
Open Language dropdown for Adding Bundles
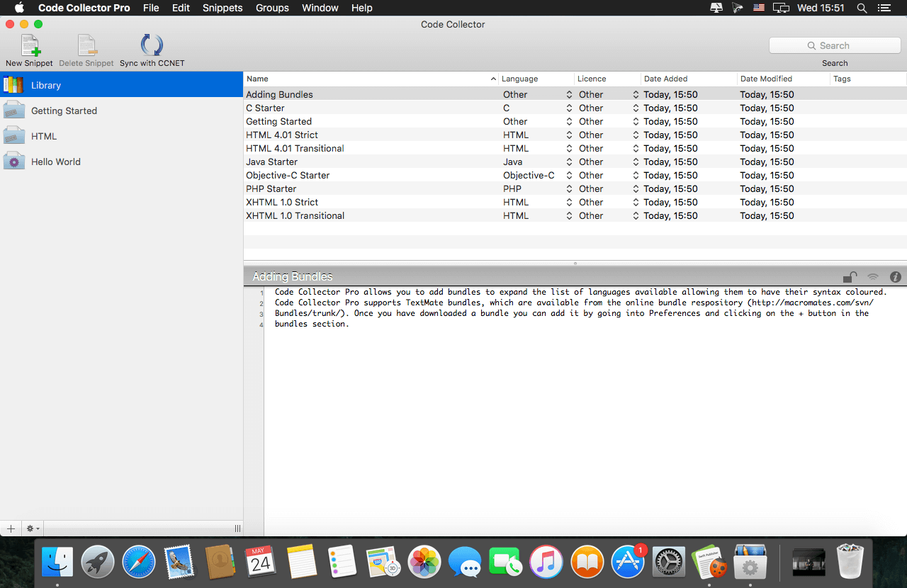[x=536, y=94]
